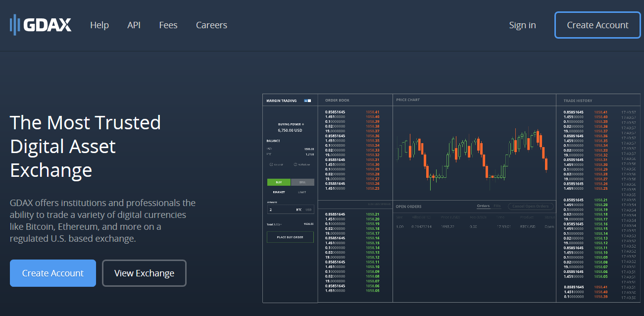Click the Withdraw icon under Balance

[x=296, y=164]
